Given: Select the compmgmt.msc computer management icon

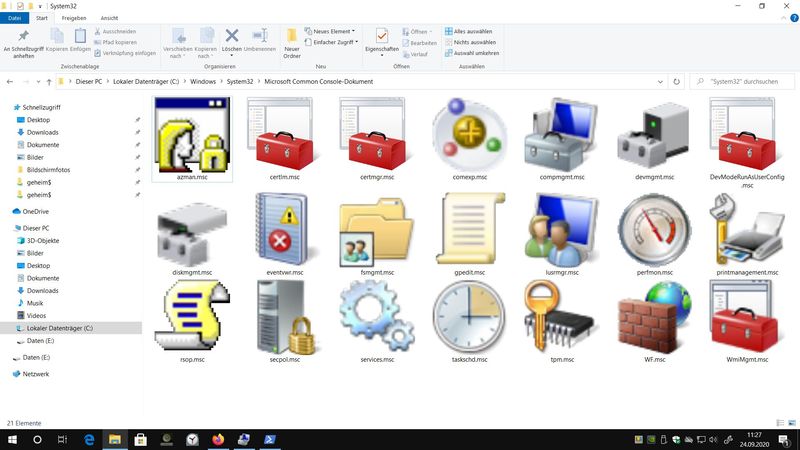Looking at the screenshot, I should (x=562, y=135).
